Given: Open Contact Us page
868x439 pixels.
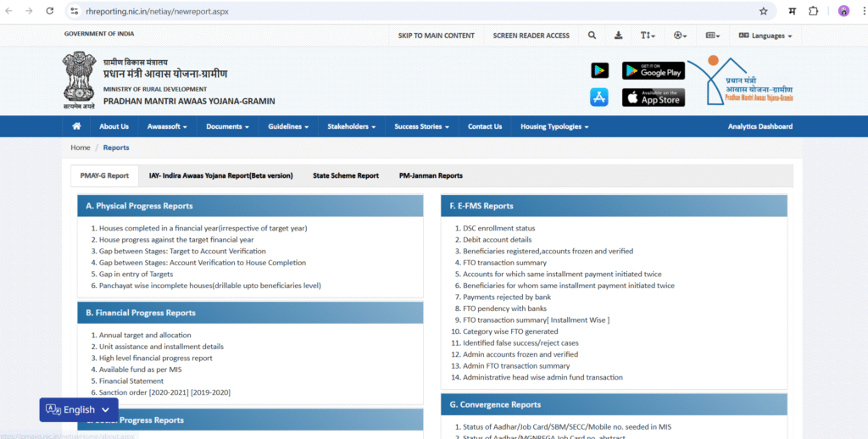Looking at the screenshot, I should (x=485, y=126).
